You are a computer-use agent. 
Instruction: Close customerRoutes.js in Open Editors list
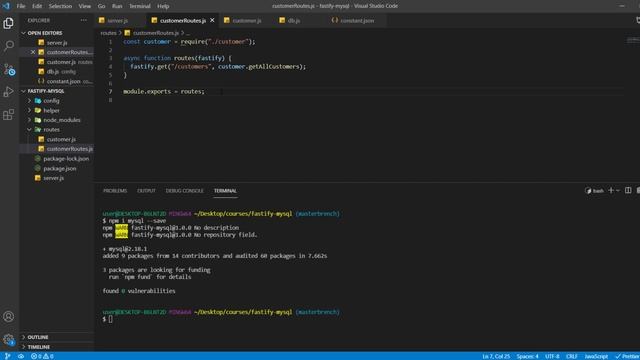[33, 52]
